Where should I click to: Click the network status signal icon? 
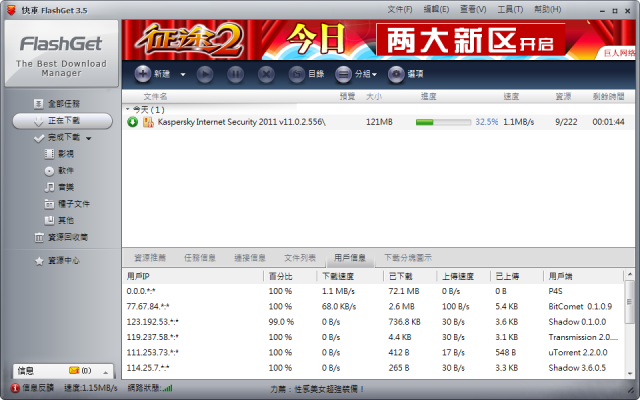(167, 388)
